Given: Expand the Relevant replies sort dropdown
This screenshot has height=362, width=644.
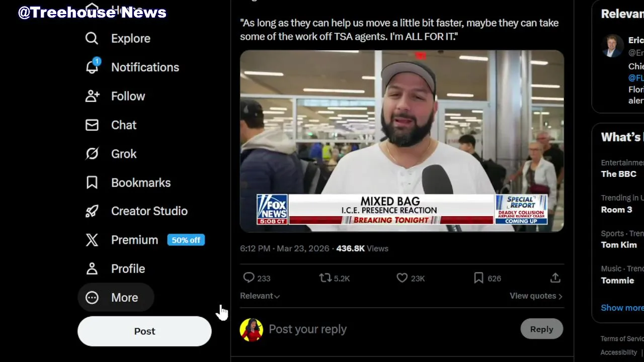Looking at the screenshot, I should pyautogui.click(x=260, y=296).
